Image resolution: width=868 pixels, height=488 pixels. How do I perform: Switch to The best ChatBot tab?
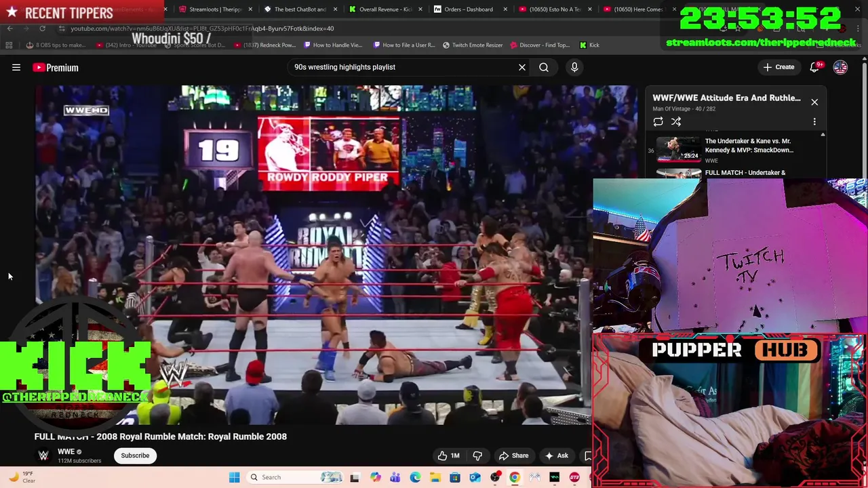300,9
